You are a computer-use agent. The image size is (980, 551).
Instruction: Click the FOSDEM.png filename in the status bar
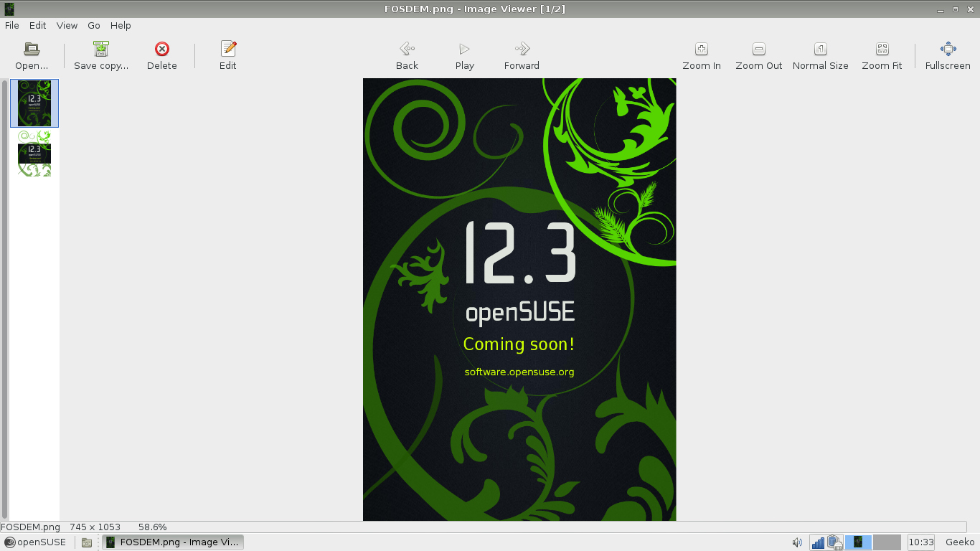(x=31, y=527)
